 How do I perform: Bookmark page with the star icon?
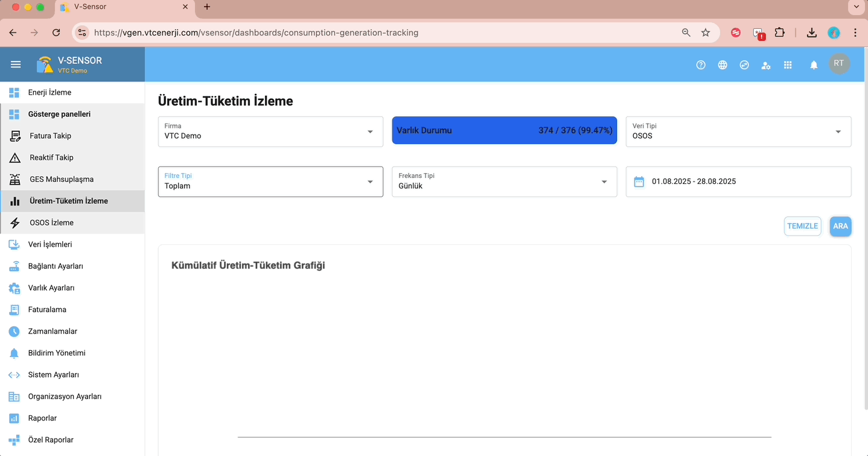pyautogui.click(x=706, y=33)
